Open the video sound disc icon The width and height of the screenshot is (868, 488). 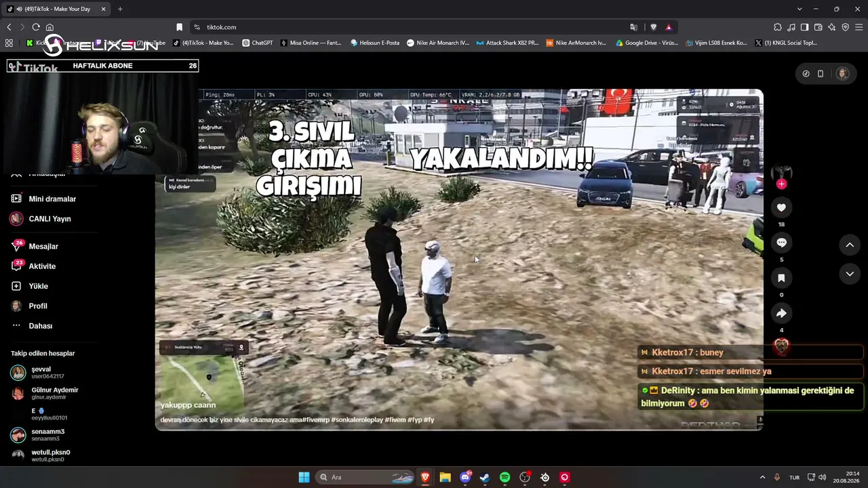(781, 346)
